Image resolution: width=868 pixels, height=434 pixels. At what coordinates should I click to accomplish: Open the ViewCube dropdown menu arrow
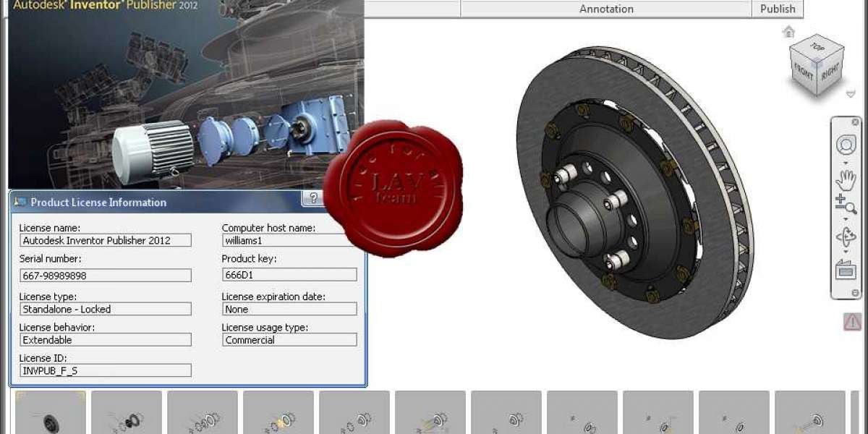851,94
